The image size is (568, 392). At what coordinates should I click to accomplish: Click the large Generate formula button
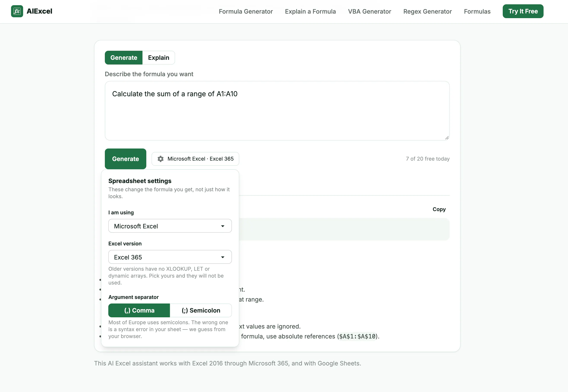[125, 159]
